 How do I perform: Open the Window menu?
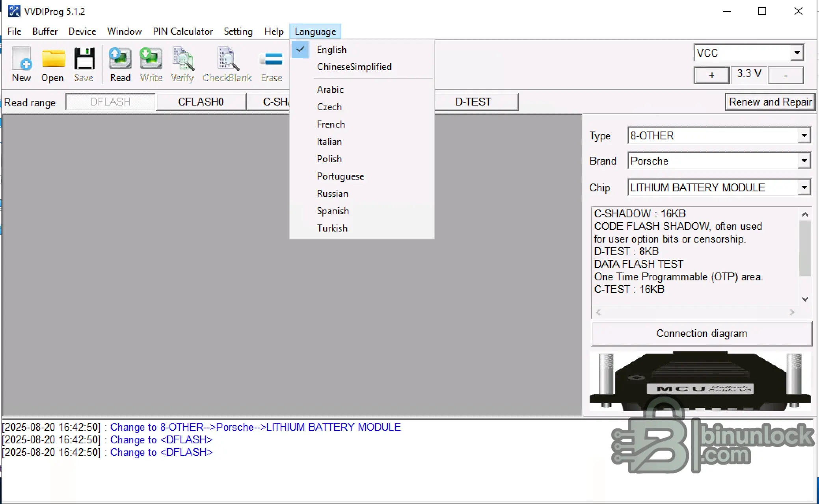pyautogui.click(x=125, y=31)
